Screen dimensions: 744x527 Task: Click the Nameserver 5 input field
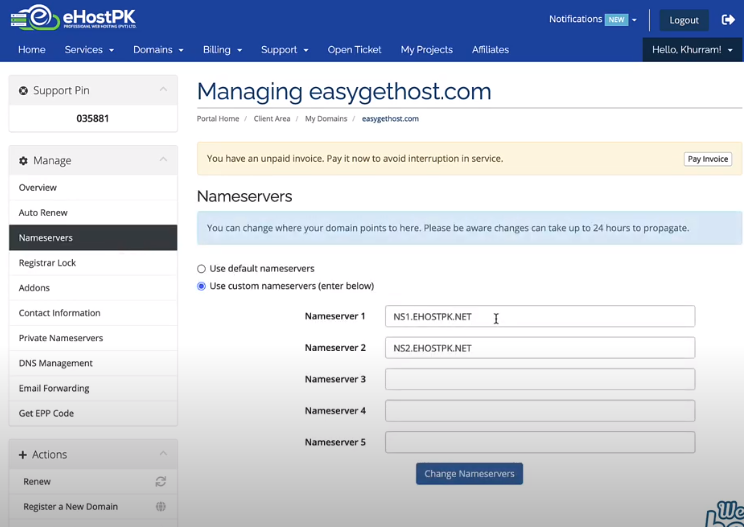pos(540,442)
